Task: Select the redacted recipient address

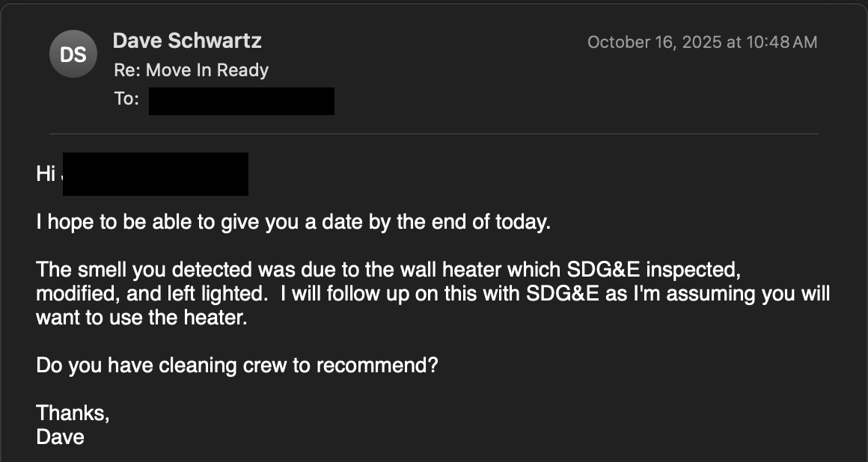Action: pyautogui.click(x=241, y=99)
